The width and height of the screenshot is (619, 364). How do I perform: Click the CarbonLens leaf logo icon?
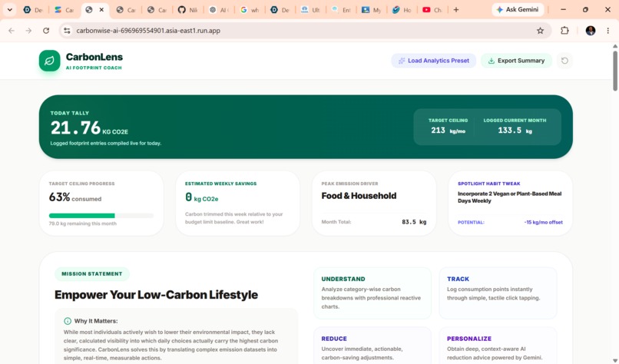tap(49, 61)
